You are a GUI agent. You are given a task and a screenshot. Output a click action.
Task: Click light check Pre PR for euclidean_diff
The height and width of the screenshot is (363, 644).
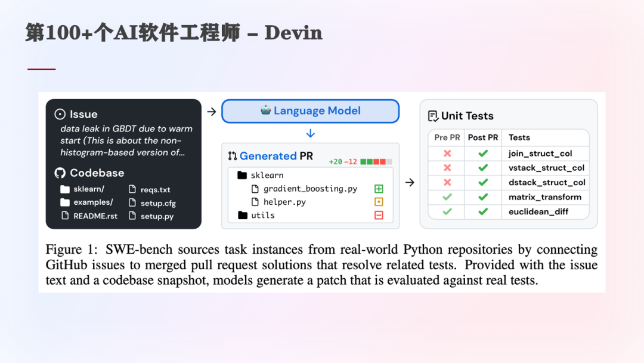click(x=447, y=211)
